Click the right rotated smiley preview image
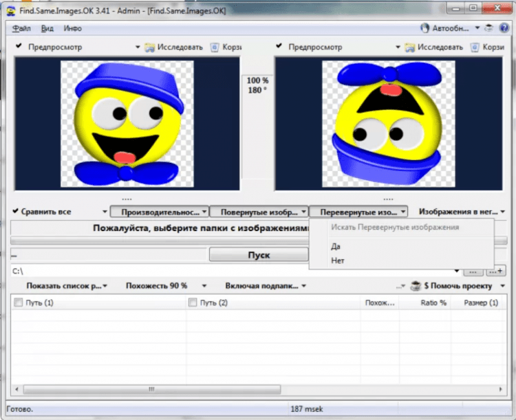Screen dimensions: 516x420 388,124
